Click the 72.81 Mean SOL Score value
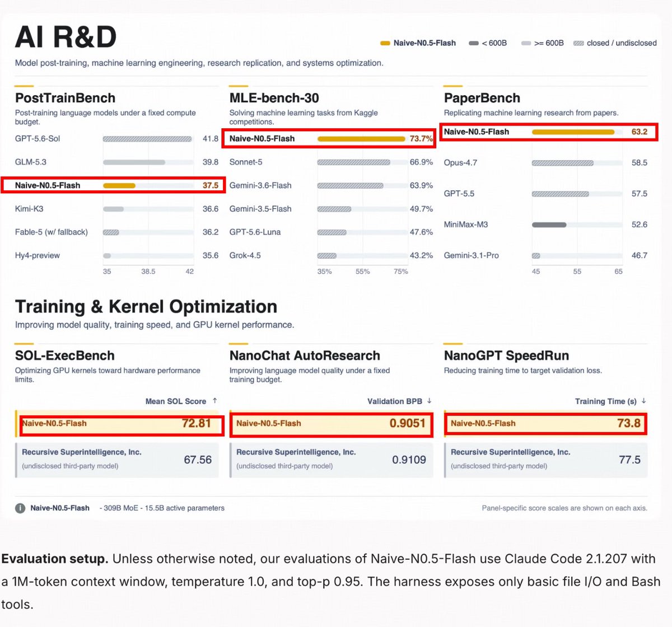The image size is (672, 627). (197, 424)
